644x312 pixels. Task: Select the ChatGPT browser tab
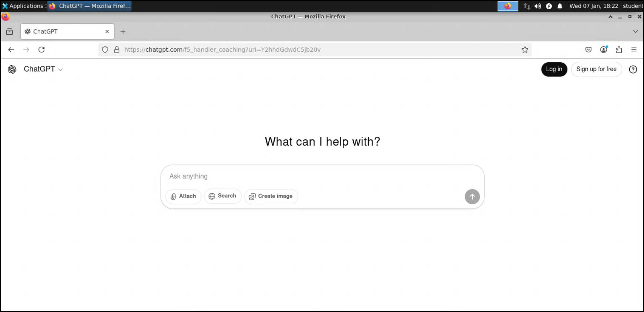(x=67, y=32)
